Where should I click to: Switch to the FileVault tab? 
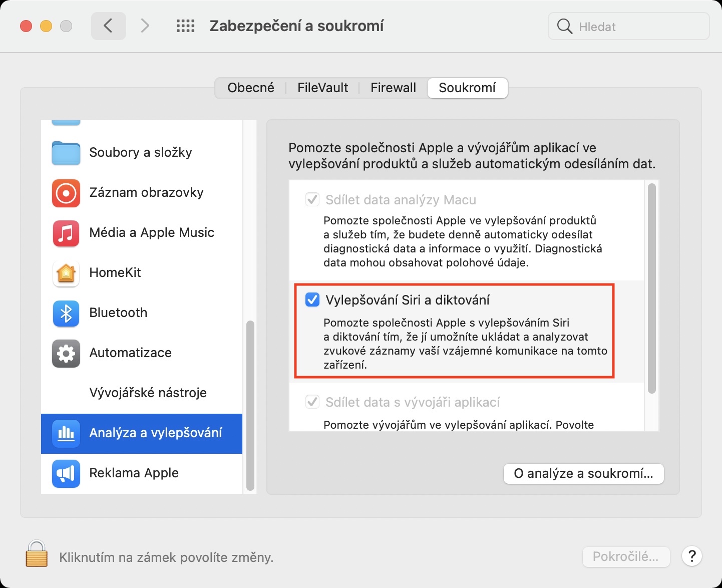coord(322,88)
